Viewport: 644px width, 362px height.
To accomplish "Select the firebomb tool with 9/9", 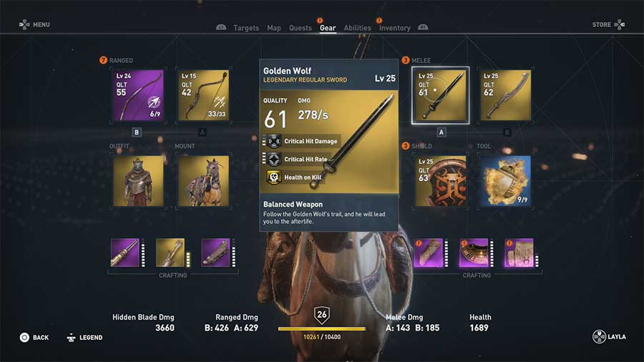I will click(x=506, y=181).
